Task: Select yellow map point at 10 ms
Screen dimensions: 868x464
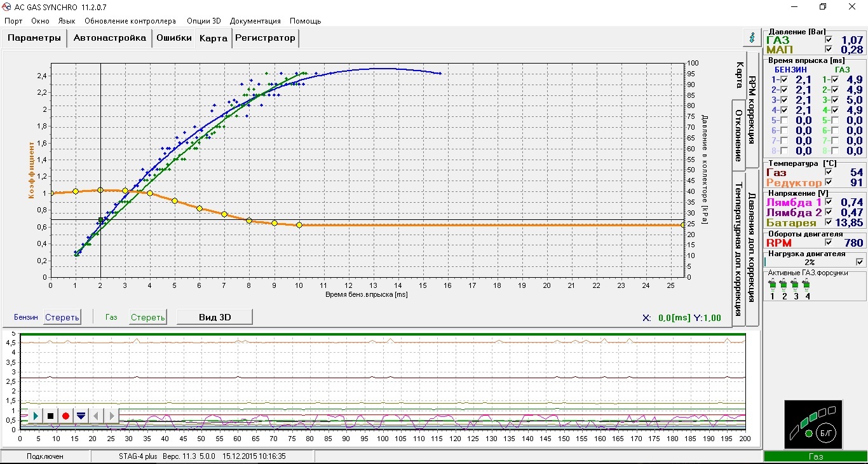Action: [299, 225]
